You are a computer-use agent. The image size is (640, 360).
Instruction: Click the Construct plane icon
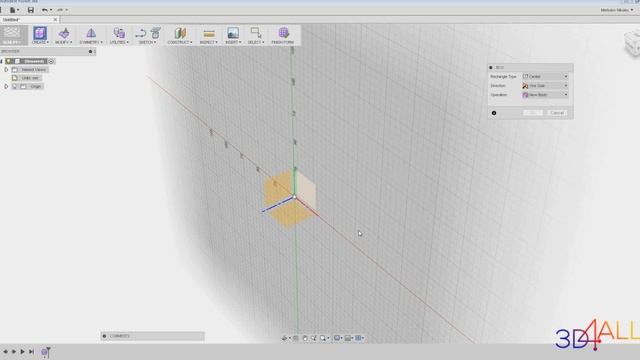tap(180, 33)
